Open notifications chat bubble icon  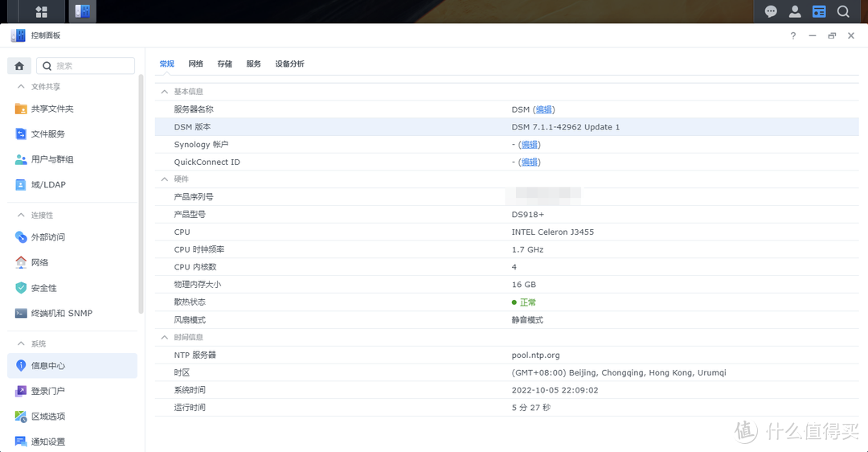pyautogui.click(x=771, y=11)
